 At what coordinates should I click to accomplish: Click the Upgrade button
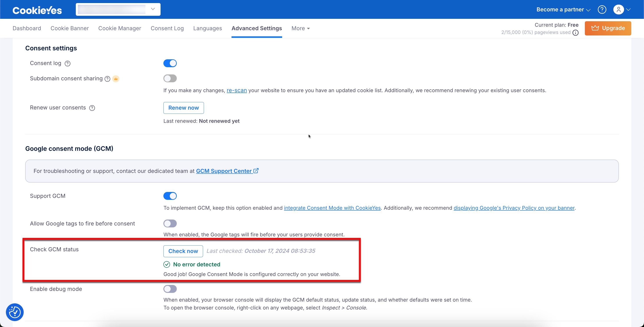click(608, 28)
